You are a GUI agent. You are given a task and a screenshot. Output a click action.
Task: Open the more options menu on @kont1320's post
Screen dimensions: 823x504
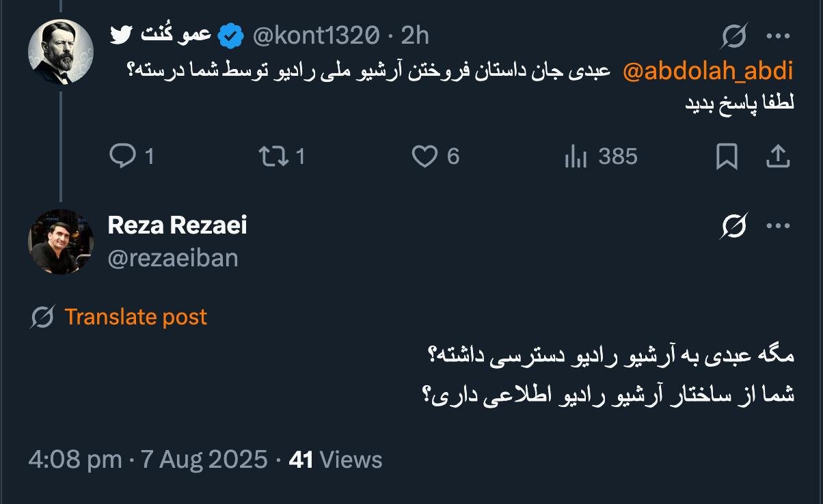pos(778,36)
